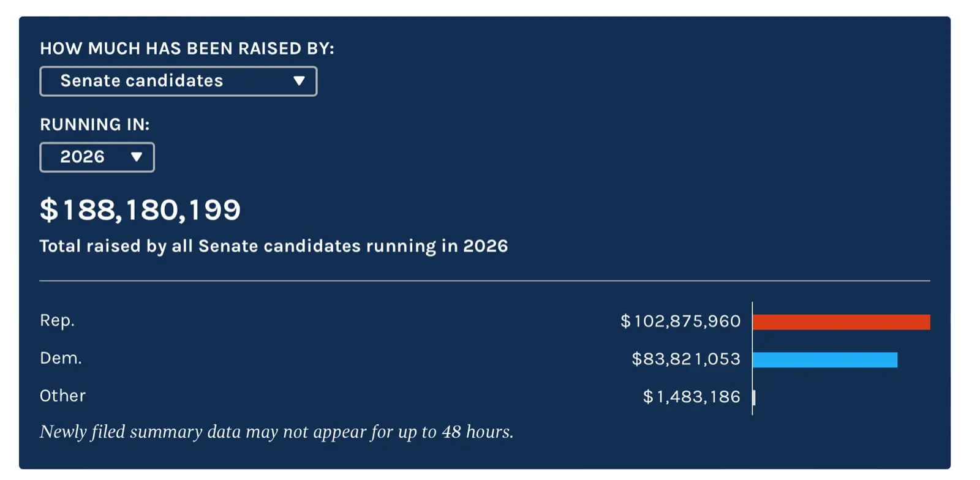This screenshot has width=980, height=480.
Task: Click the $1,483,186 Other amount
Action: [692, 397]
